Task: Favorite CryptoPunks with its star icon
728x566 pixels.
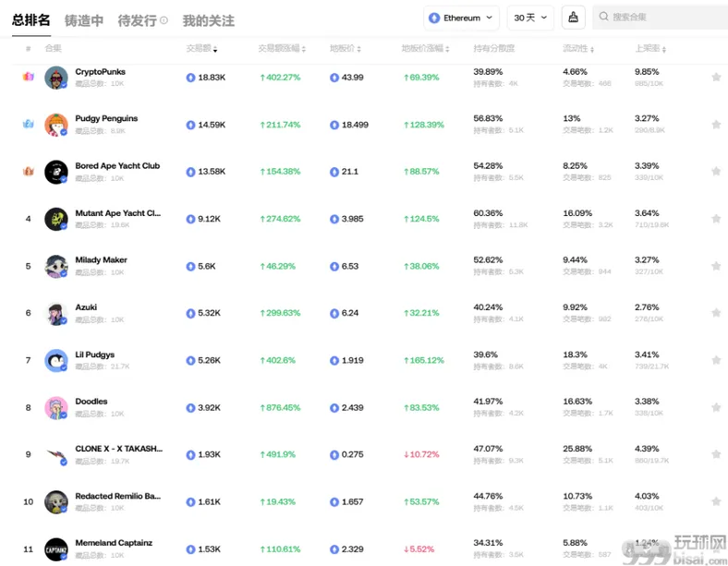Action: (x=716, y=77)
